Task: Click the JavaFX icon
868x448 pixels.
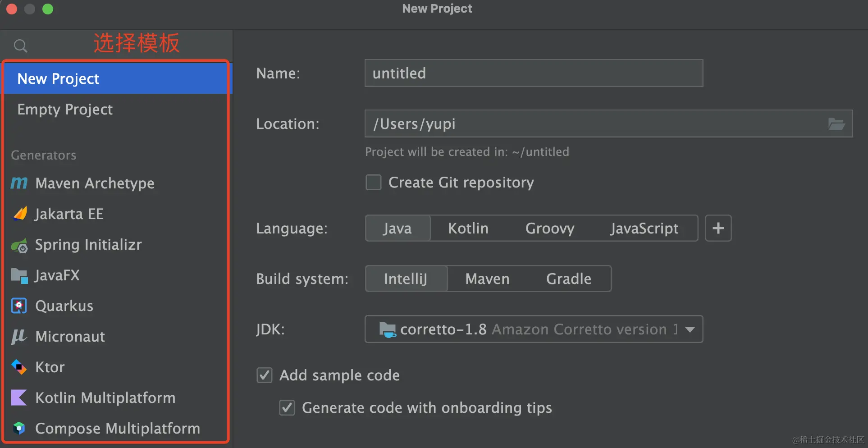Action: point(19,275)
